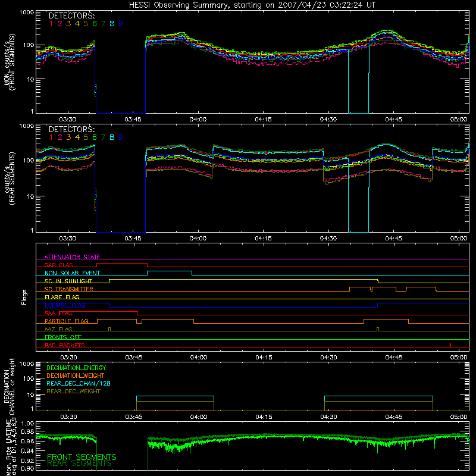Screen dimensions: 476x476
Task: Click DETECTORS: label in front segments panel
Action: [x=71, y=15]
